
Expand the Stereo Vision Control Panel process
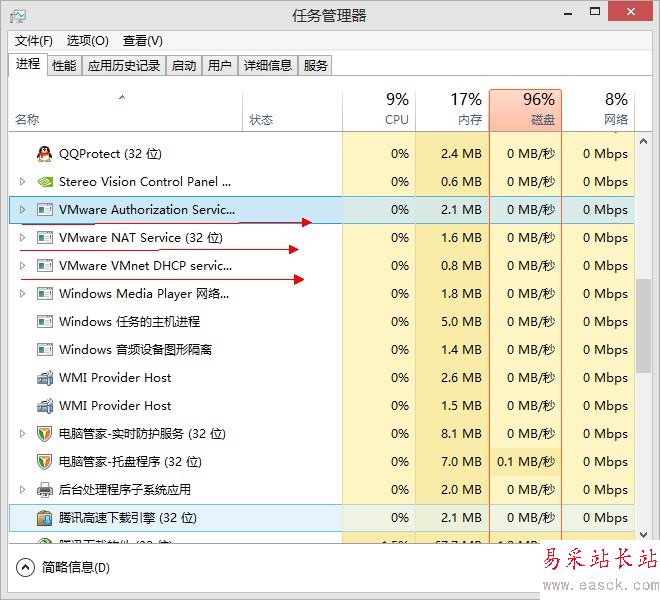[23, 181]
